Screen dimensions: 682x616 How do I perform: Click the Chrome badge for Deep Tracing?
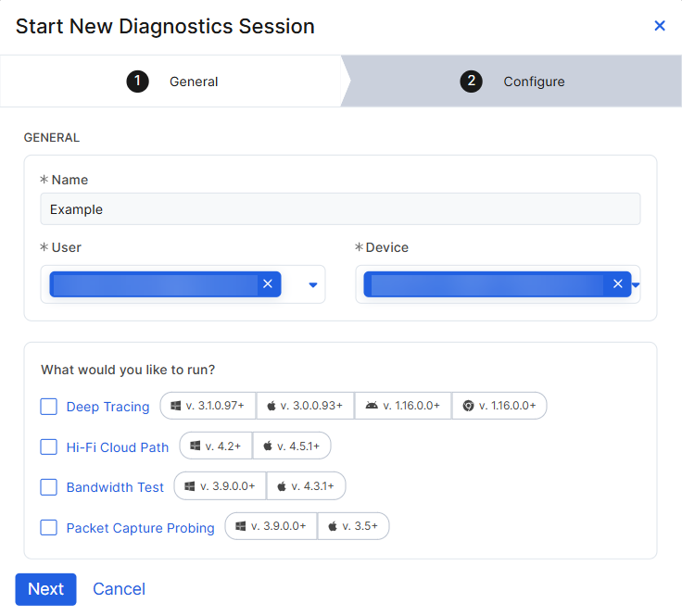(499, 406)
